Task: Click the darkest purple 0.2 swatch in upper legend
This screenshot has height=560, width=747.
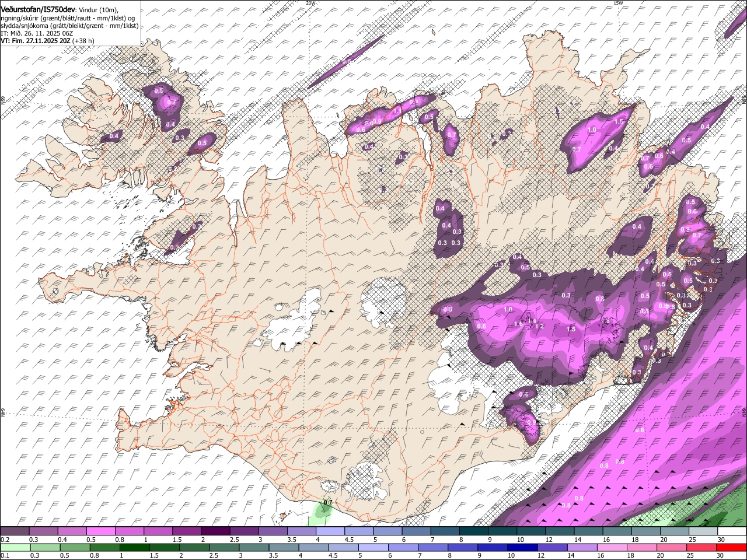Action: (x=15, y=531)
